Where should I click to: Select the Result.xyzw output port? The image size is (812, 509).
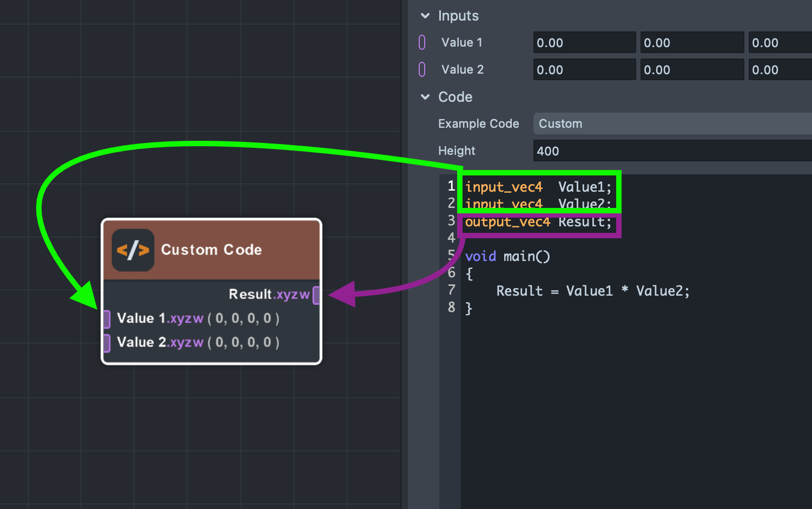click(x=316, y=295)
